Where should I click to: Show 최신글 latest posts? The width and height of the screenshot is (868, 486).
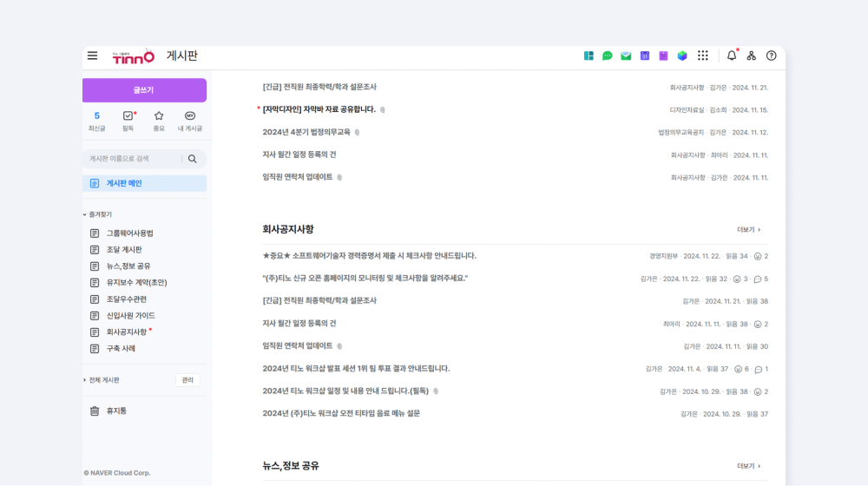tap(97, 121)
